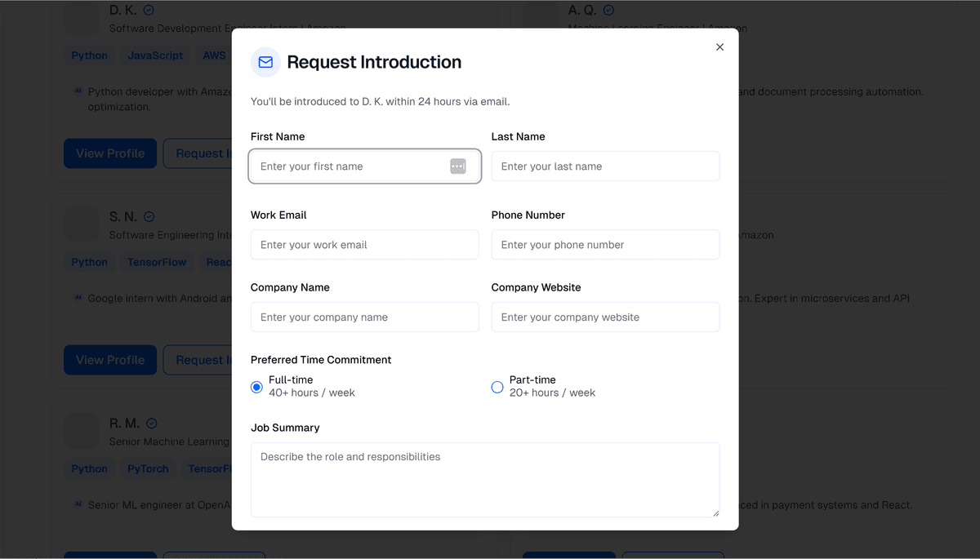Choose the Part-time radio option
The height and width of the screenshot is (559, 980).
497,387
